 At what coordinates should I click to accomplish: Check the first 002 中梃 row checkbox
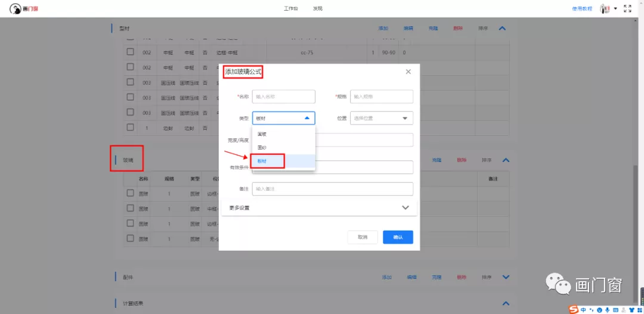tap(130, 52)
